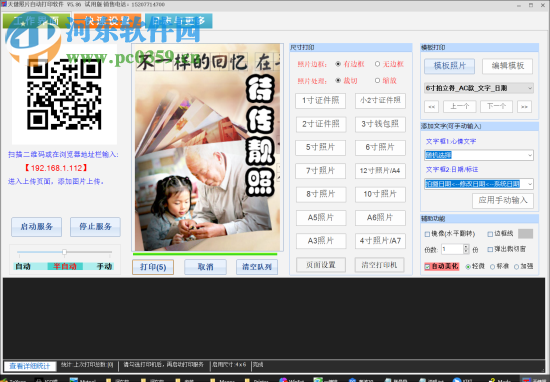Screen dimensions: 550x382
Task: Go to next template 下一个
Action: click(496, 107)
